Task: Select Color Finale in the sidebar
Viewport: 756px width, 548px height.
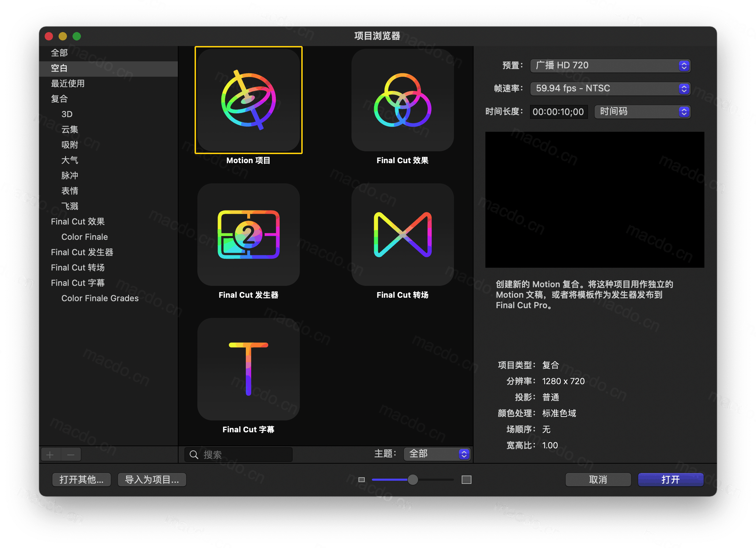Action: click(108, 237)
